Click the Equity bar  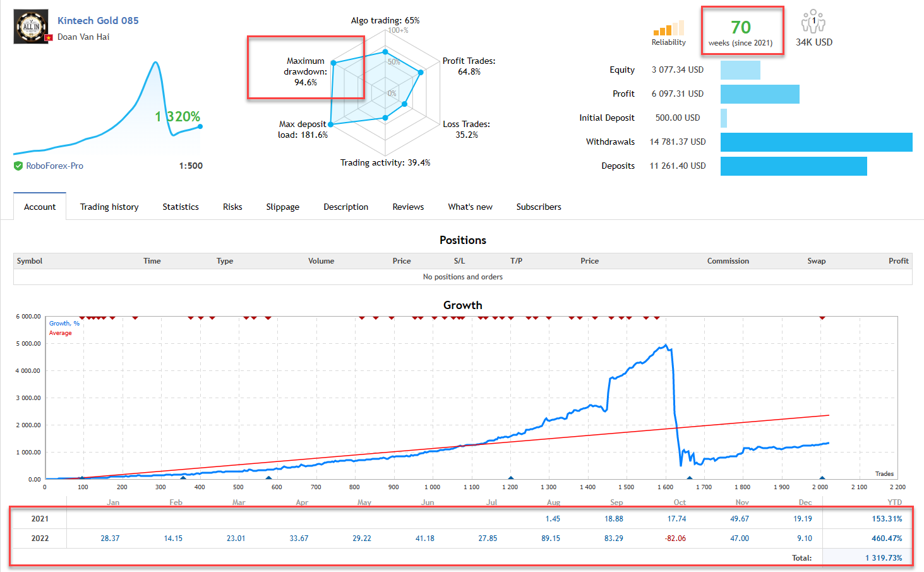tap(740, 70)
